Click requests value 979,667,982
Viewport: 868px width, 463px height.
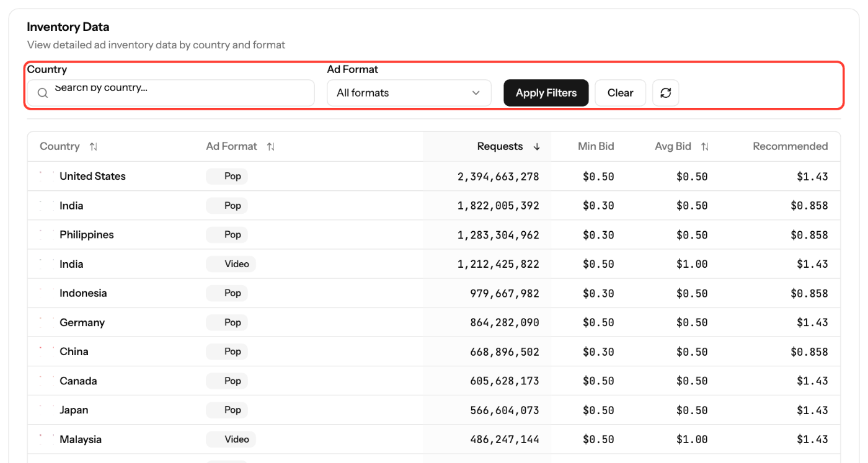click(x=505, y=293)
